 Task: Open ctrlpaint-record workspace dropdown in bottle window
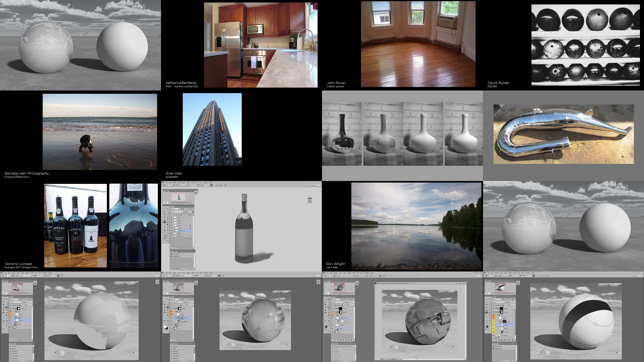[x=315, y=185]
